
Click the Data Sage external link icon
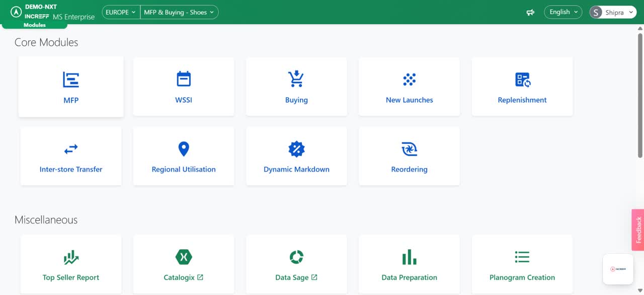[x=314, y=277]
